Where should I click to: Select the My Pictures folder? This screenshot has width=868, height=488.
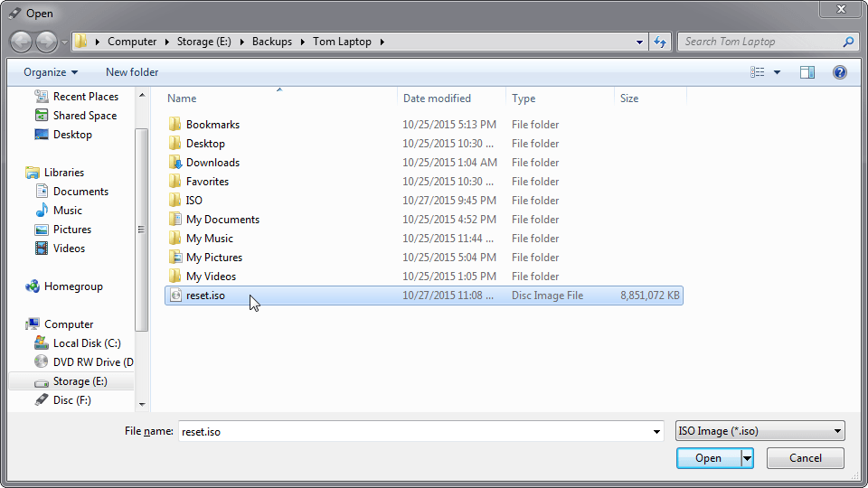point(213,258)
